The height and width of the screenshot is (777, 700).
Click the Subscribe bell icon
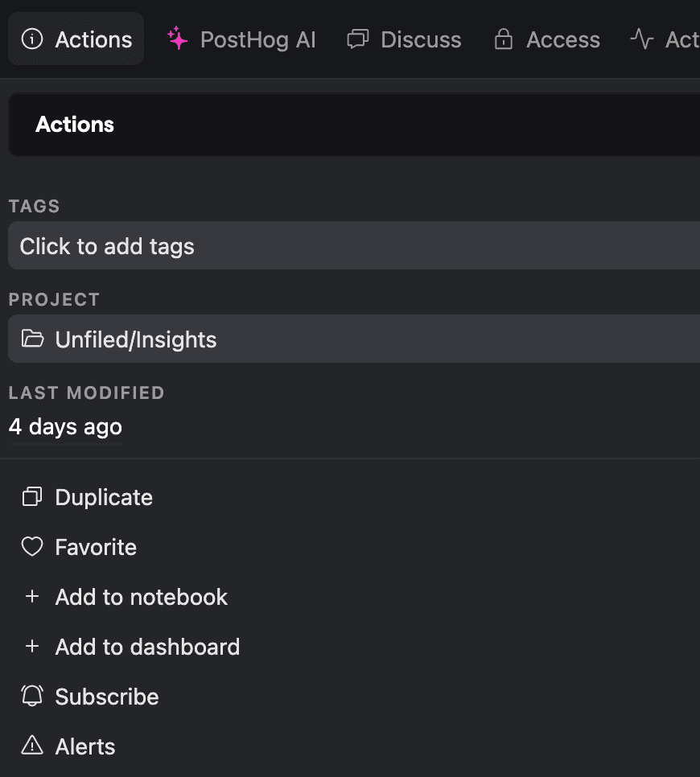(31, 696)
